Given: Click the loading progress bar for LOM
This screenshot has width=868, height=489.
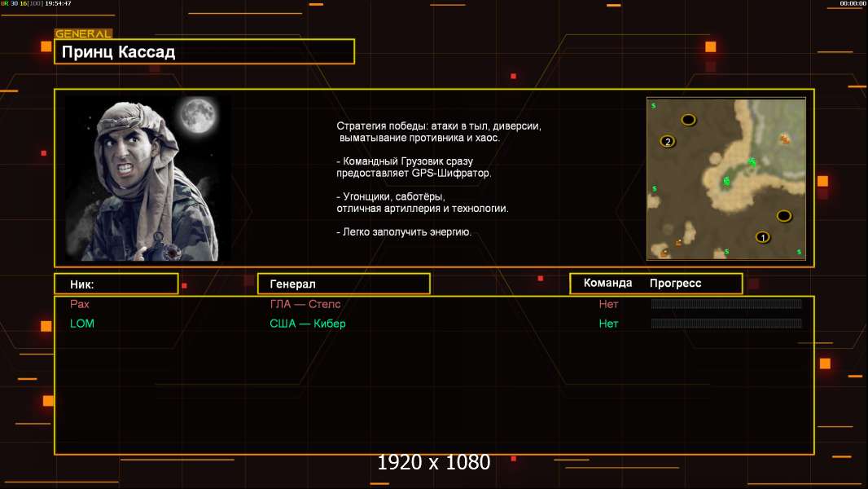Looking at the screenshot, I should pyautogui.click(x=726, y=324).
